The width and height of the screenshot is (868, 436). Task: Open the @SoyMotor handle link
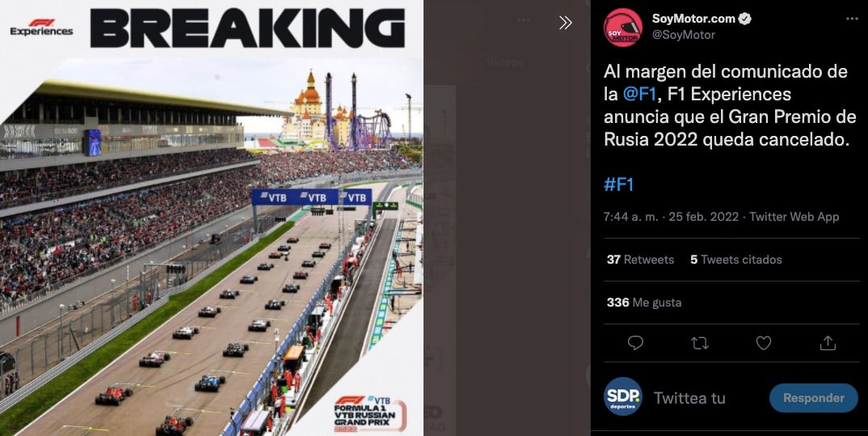683,35
